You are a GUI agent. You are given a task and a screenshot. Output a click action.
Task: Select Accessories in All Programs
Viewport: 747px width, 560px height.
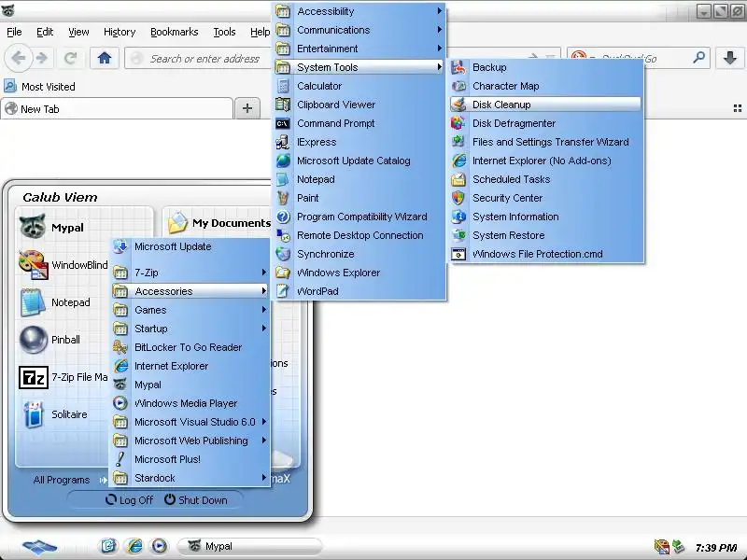click(190, 291)
